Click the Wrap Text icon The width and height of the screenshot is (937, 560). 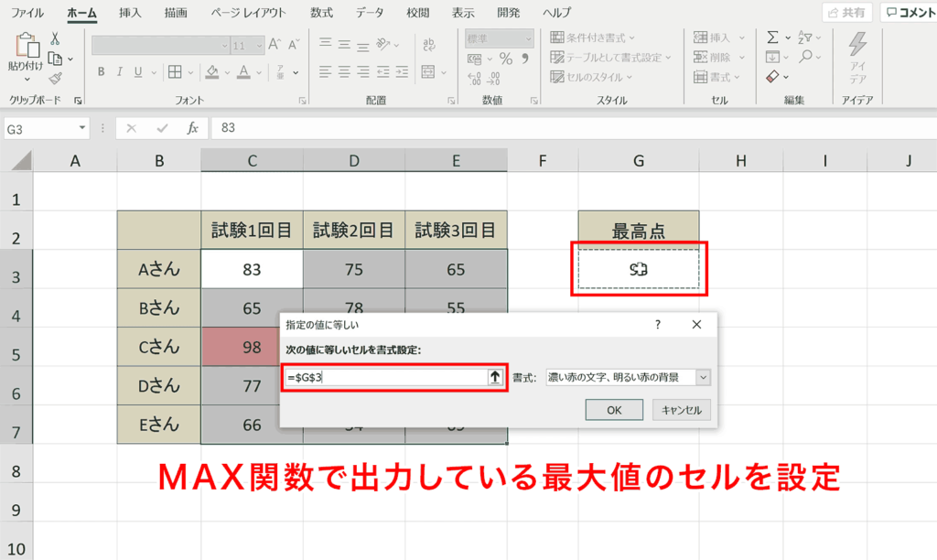click(428, 45)
